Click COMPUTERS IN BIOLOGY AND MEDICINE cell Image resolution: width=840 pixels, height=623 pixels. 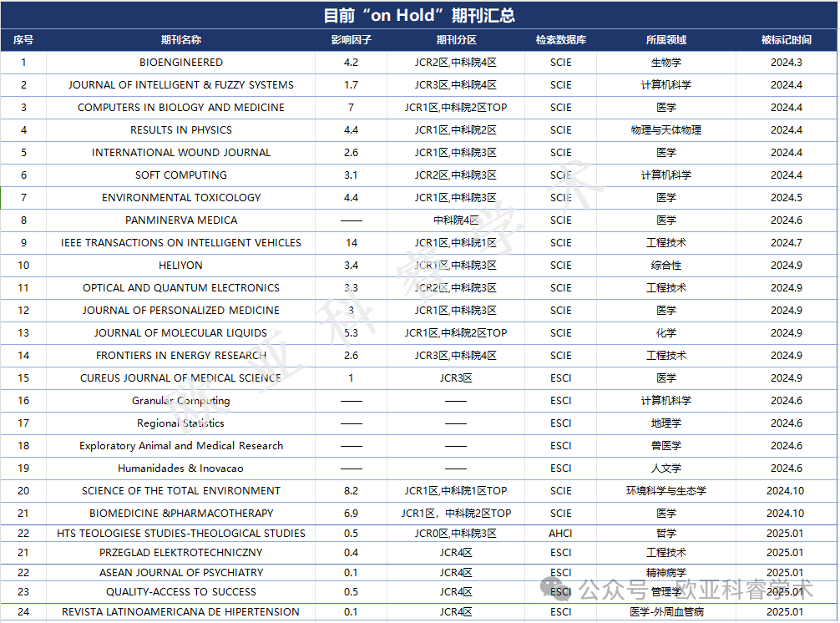click(x=181, y=107)
